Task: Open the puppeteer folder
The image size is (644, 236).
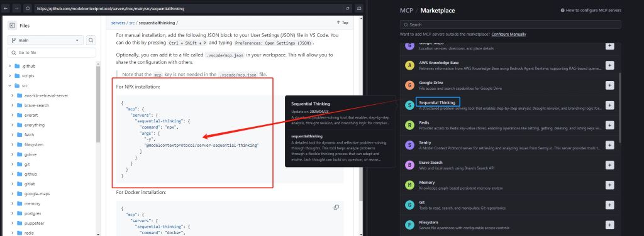Action: click(x=34, y=223)
